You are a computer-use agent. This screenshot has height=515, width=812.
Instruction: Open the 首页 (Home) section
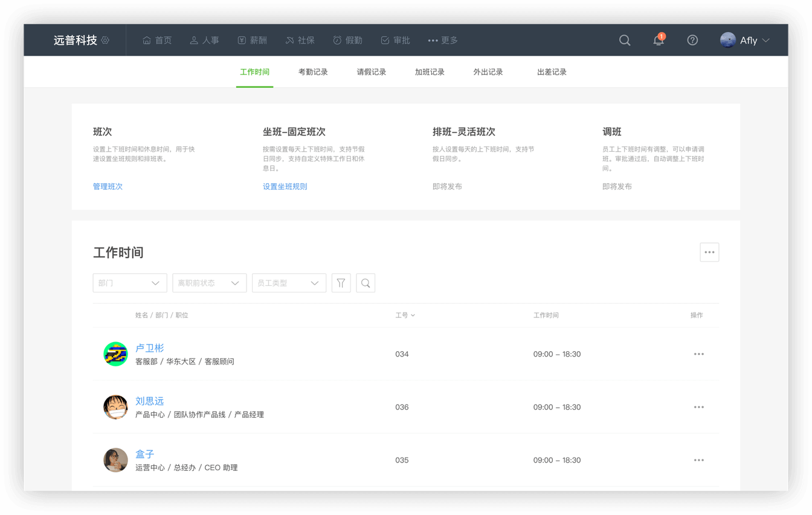point(156,40)
